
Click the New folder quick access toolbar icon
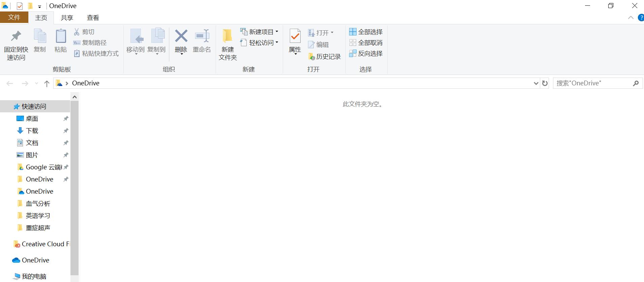tap(30, 6)
